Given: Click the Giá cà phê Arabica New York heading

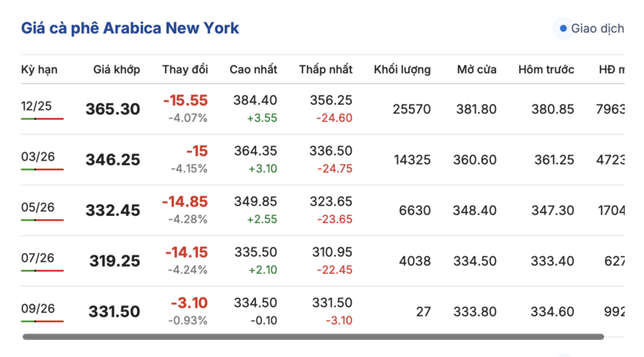Looking at the screenshot, I should [130, 28].
